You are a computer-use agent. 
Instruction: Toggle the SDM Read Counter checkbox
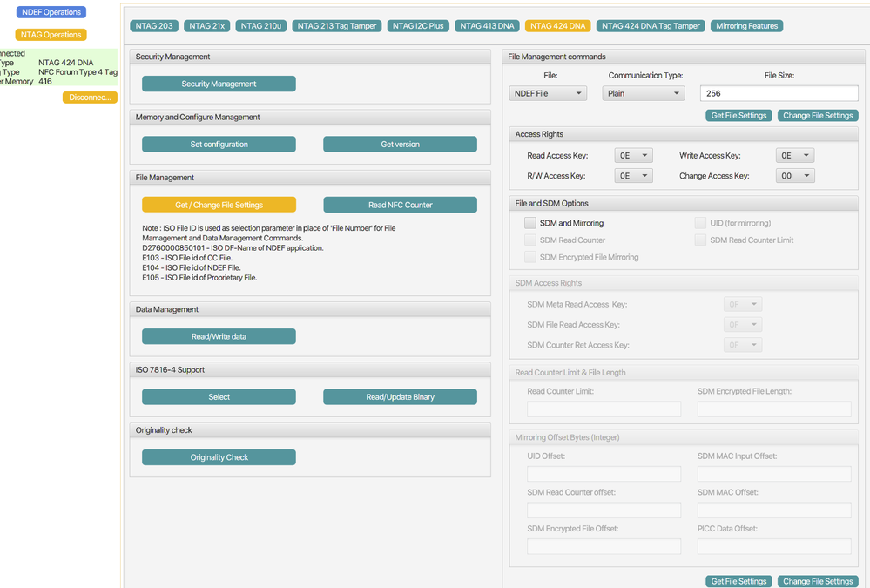[x=529, y=240]
